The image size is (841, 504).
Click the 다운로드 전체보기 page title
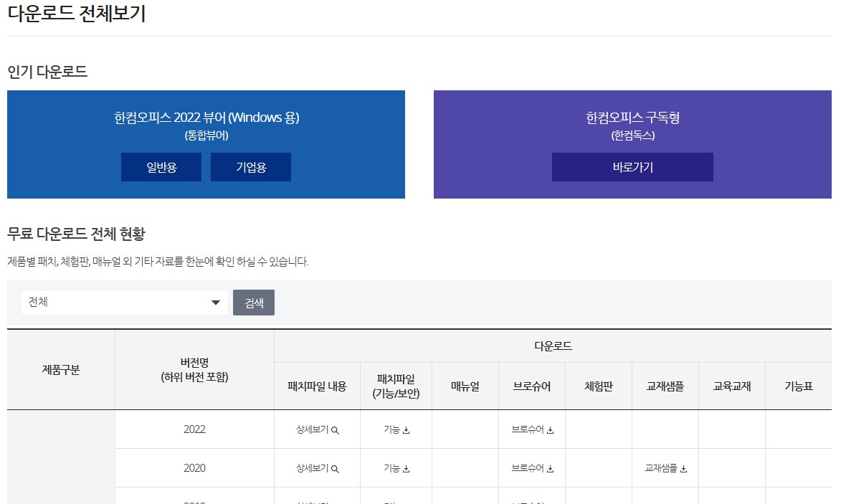click(76, 14)
